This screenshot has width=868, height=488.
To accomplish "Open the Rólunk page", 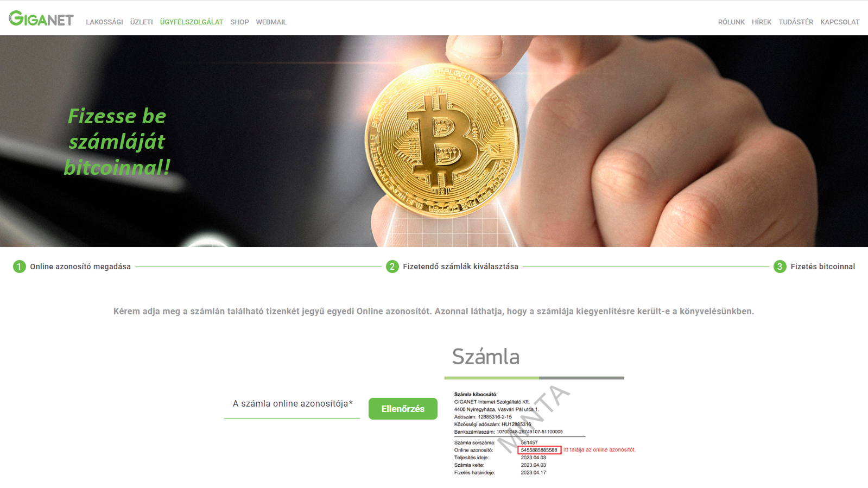I will pos(731,22).
